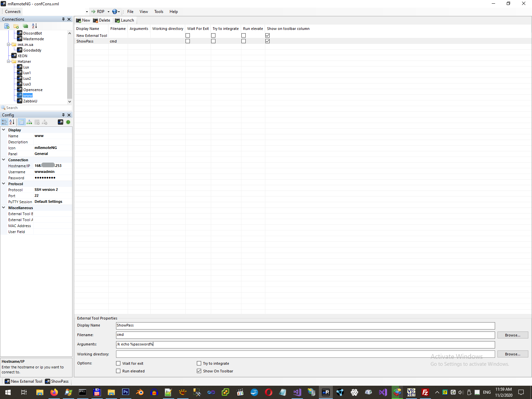Toggle Run elevate checkbox in ShowPass row
Image resolution: width=532 pixels, height=399 pixels.
coord(243,41)
